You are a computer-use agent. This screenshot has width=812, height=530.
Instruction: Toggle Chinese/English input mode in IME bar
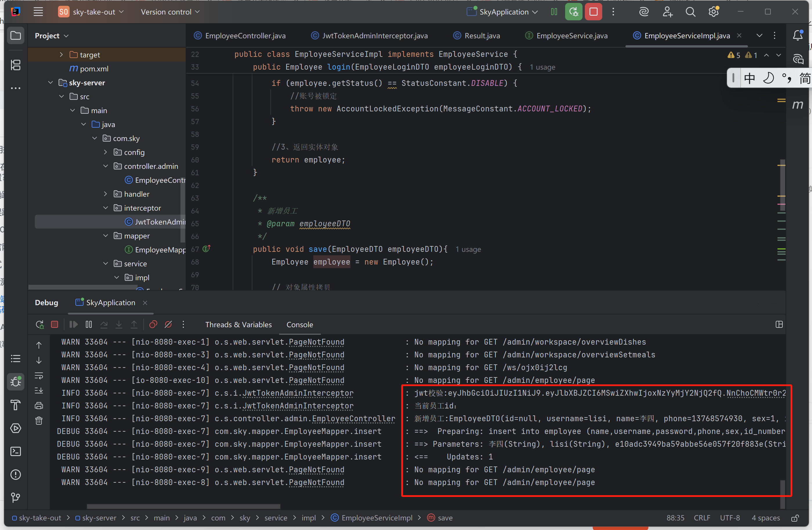click(x=750, y=78)
